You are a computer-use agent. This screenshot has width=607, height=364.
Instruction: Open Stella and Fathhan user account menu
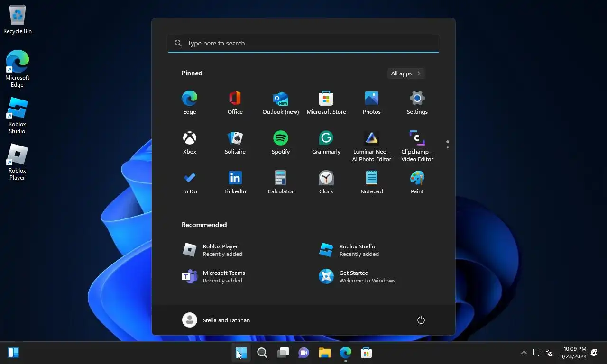click(216, 320)
